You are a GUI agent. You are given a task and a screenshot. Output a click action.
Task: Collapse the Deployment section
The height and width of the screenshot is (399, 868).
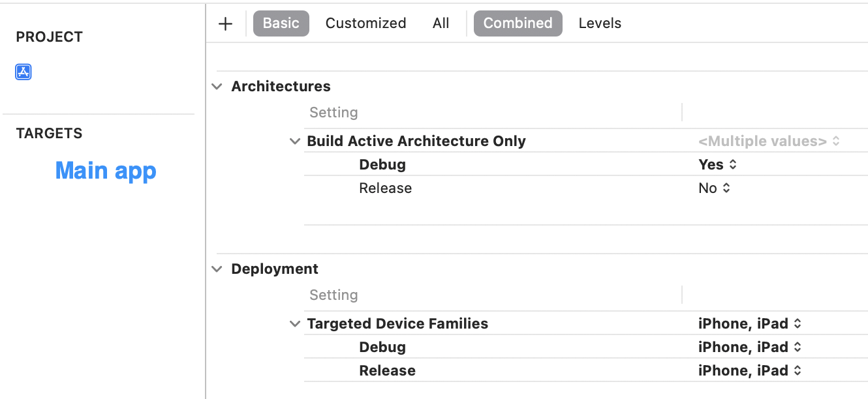tap(217, 269)
